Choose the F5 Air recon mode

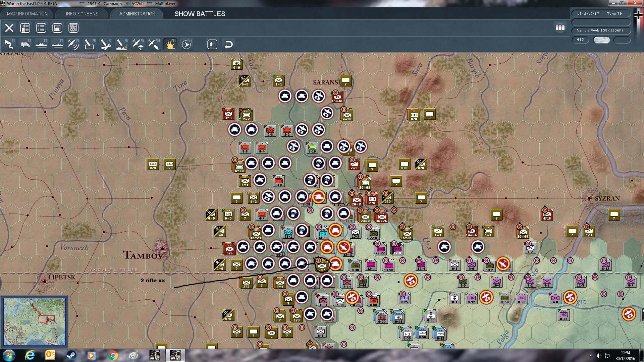click(73, 44)
